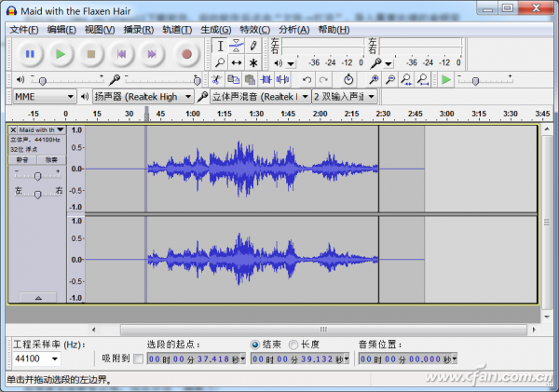Open the 分析(A) menu
This screenshot has height=392, width=559.
pyautogui.click(x=294, y=30)
